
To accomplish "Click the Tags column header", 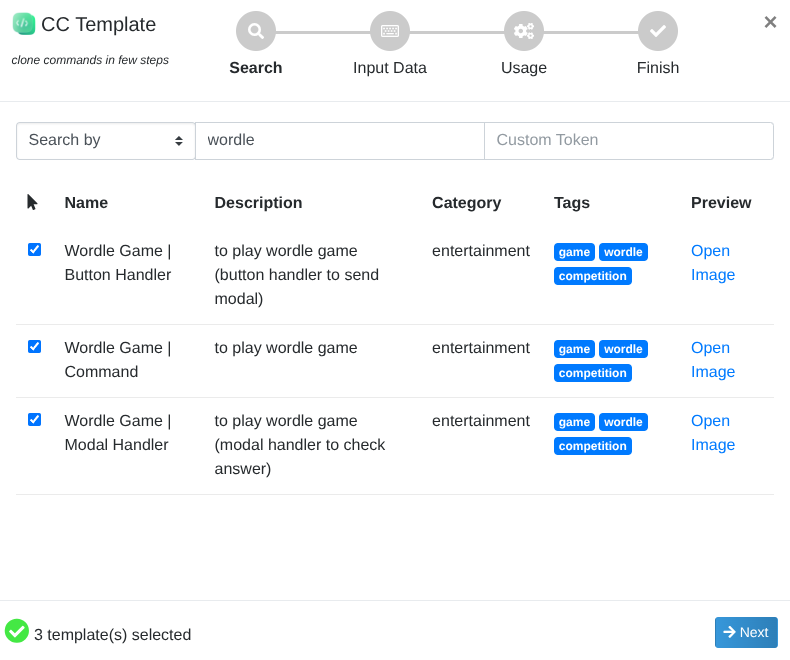I will (572, 203).
